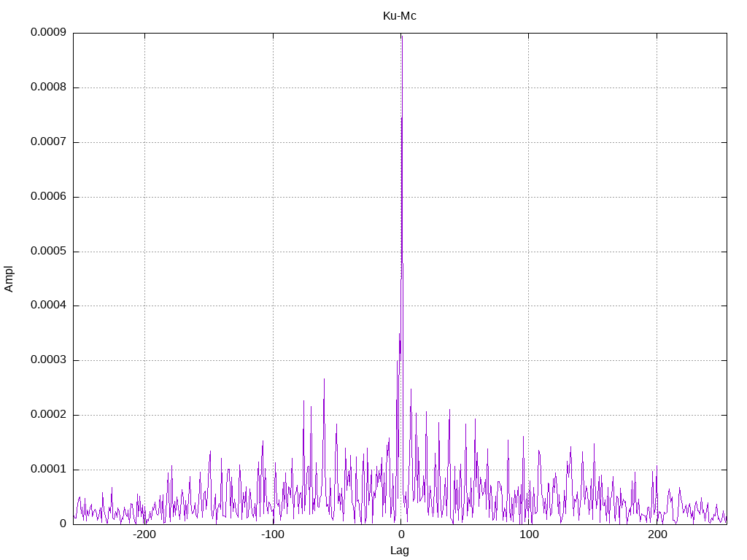Click x-axis tick label 200
This screenshot has height=560, width=747.
(x=657, y=534)
